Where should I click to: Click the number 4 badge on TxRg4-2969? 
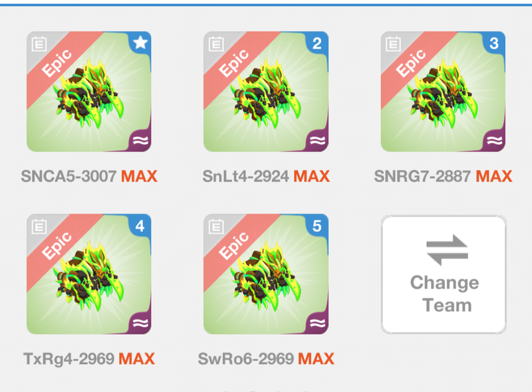140,225
